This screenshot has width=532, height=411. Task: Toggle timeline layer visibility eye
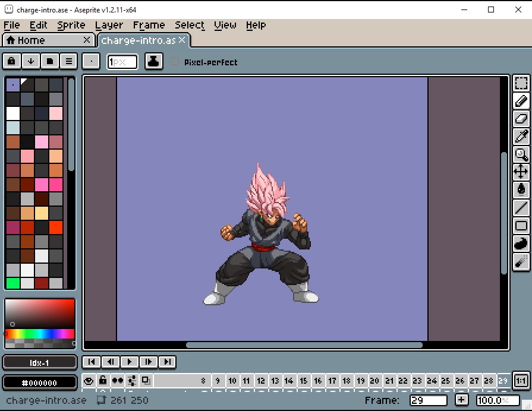click(x=89, y=381)
